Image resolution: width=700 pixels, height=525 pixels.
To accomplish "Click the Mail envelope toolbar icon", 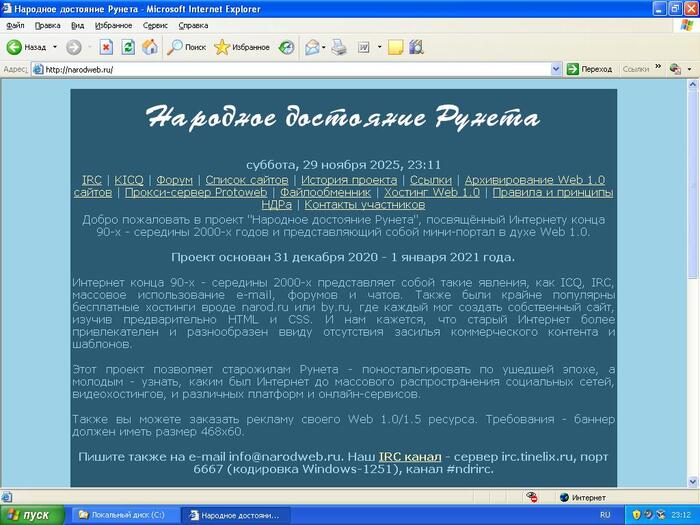I will [x=311, y=47].
